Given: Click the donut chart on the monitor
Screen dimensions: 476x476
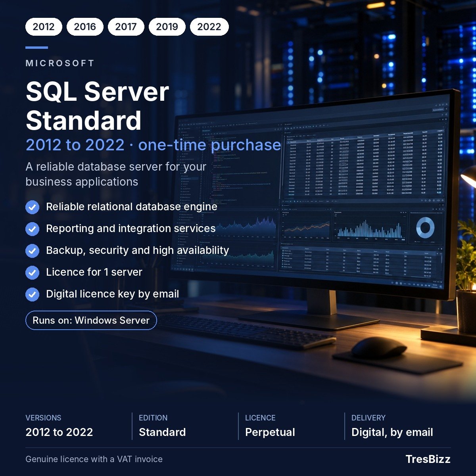Looking at the screenshot, I should (x=425, y=228).
